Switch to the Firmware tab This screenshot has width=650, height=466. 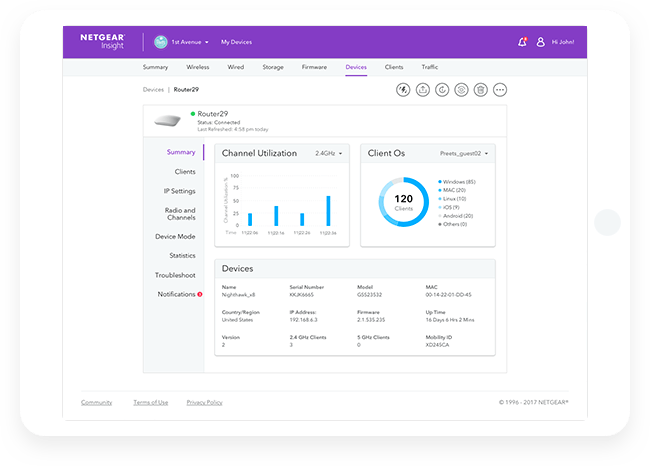[x=314, y=67]
